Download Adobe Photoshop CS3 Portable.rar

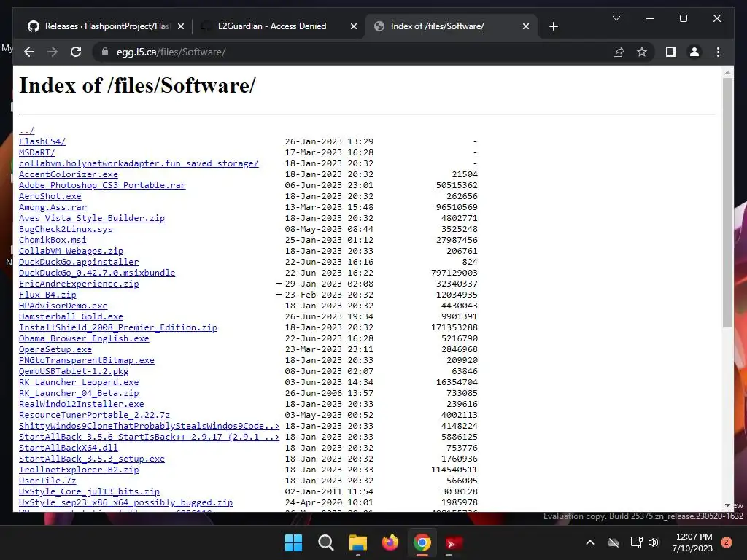click(102, 185)
